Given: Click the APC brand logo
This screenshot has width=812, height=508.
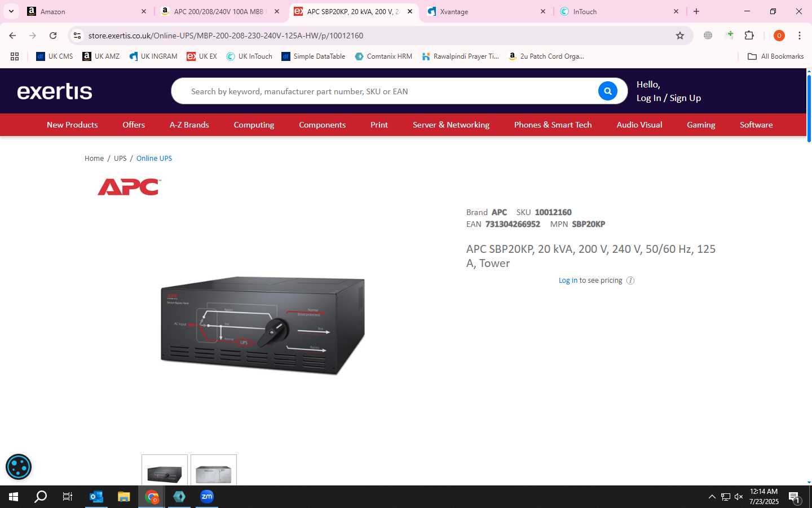Looking at the screenshot, I should tap(129, 187).
